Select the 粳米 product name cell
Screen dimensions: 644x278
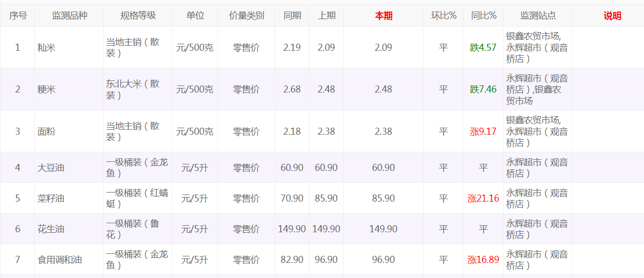tap(46, 89)
